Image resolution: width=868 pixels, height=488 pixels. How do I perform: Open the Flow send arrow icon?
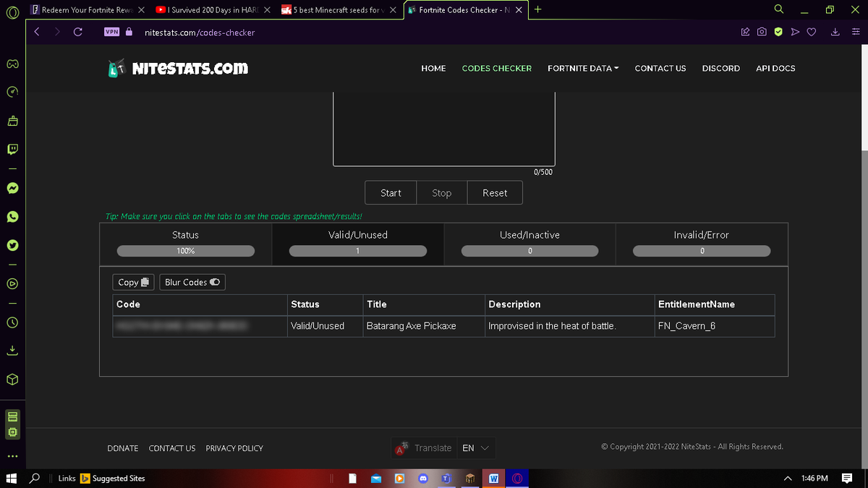point(795,32)
